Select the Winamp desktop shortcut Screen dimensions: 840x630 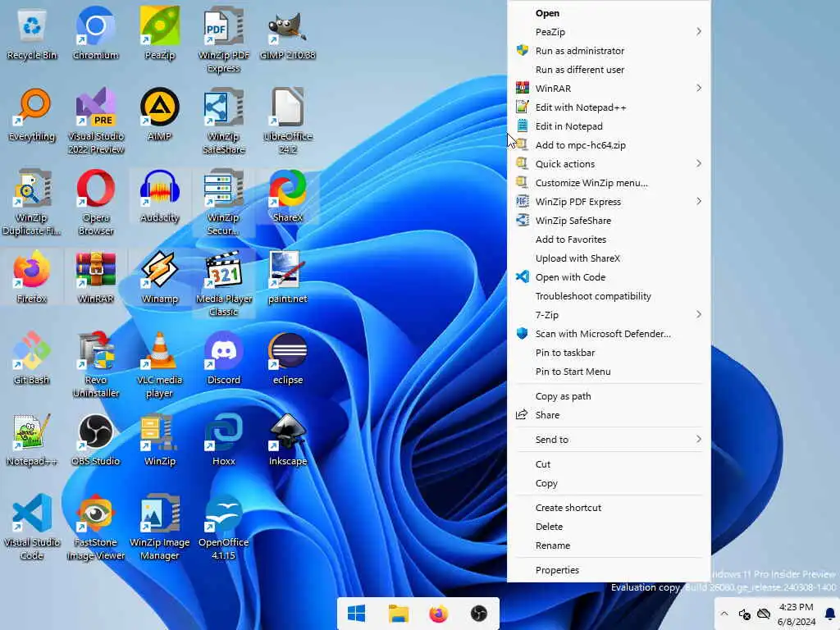coord(160,277)
